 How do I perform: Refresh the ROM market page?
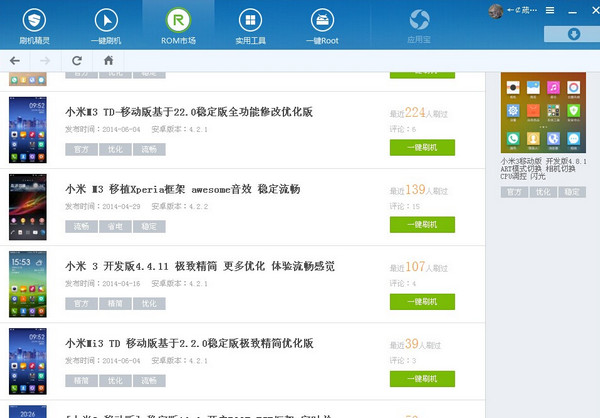point(77,60)
